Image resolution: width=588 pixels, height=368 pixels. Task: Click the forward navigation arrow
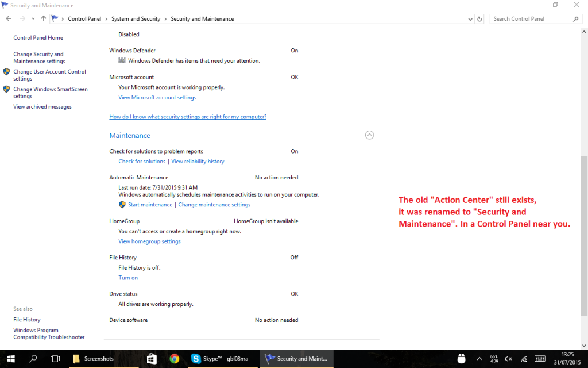[22, 18]
